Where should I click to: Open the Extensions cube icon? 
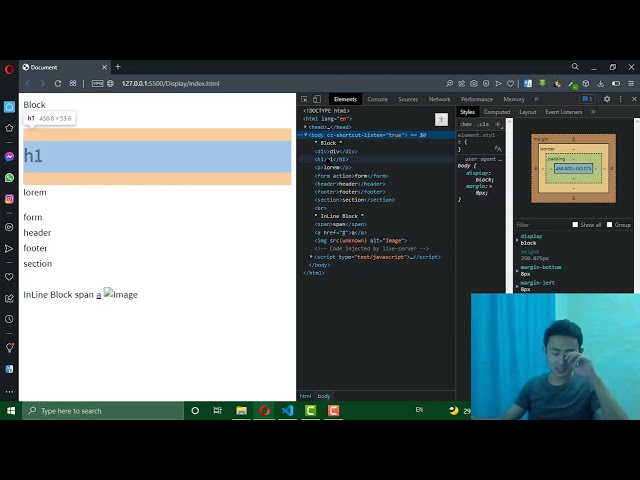coord(586,83)
